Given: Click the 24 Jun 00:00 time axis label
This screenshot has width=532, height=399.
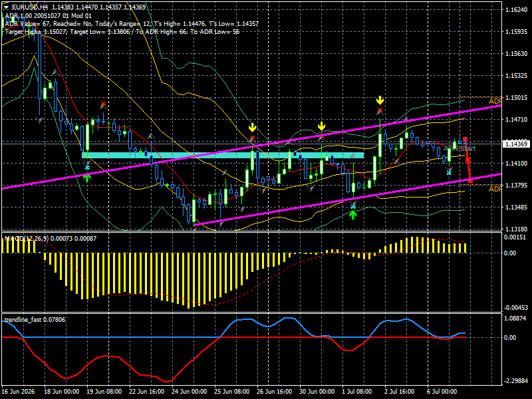Looking at the screenshot, I should [190, 392].
